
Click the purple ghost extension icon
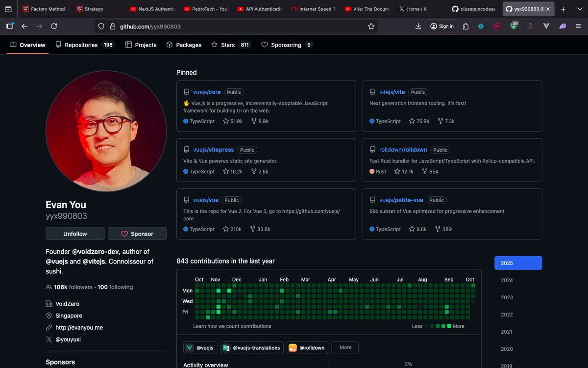coord(563,26)
